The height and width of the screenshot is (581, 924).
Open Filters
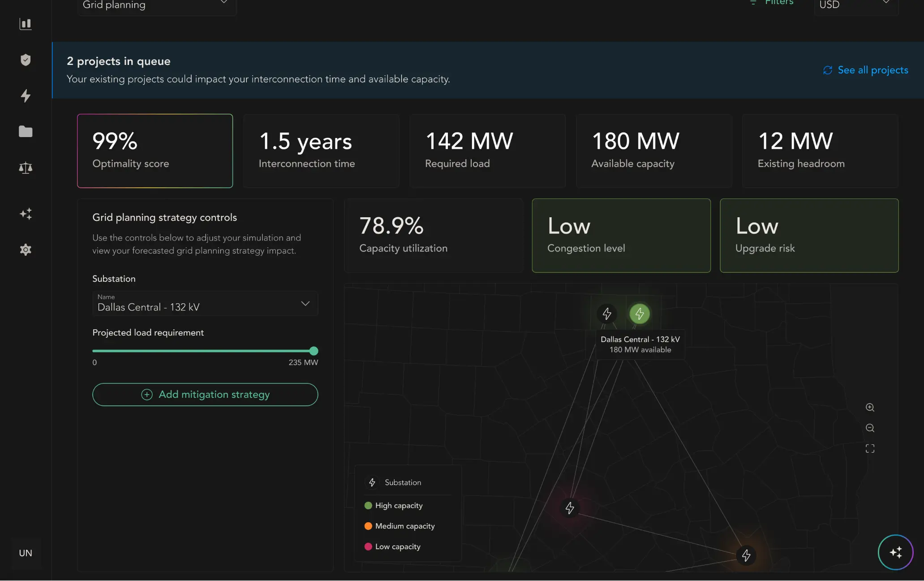click(x=772, y=3)
